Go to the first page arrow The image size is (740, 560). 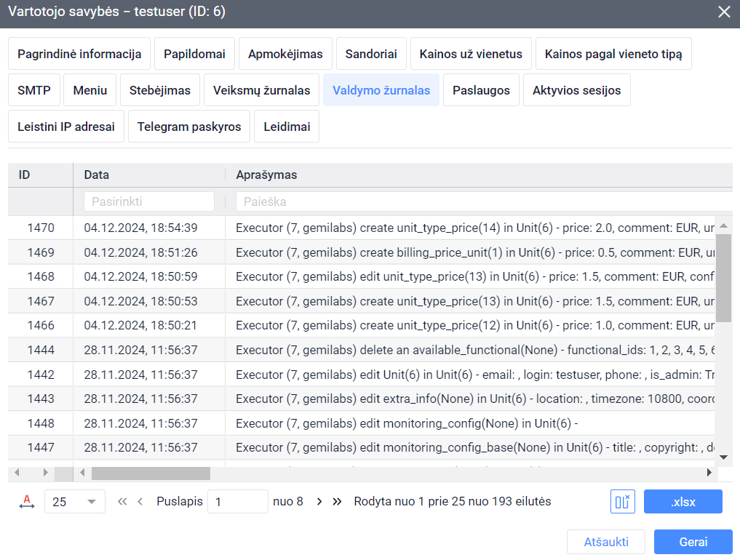point(122,501)
